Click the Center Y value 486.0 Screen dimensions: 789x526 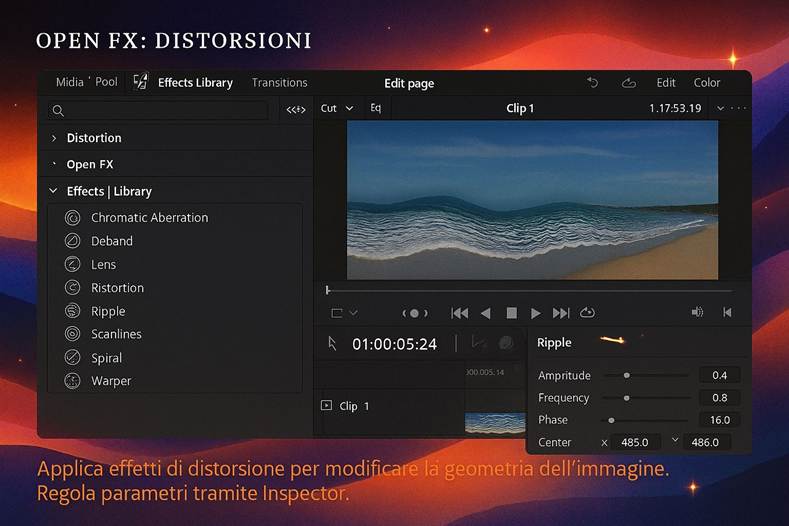point(706,442)
